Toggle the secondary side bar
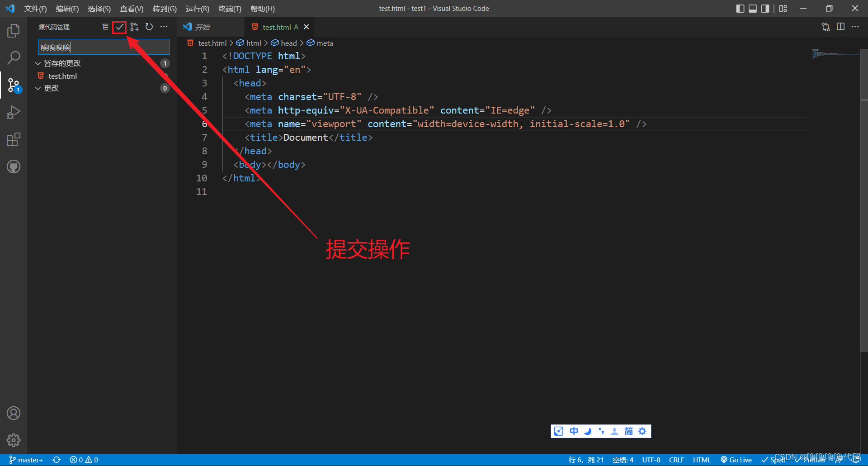The width and height of the screenshot is (868, 466). pyautogui.click(x=765, y=9)
